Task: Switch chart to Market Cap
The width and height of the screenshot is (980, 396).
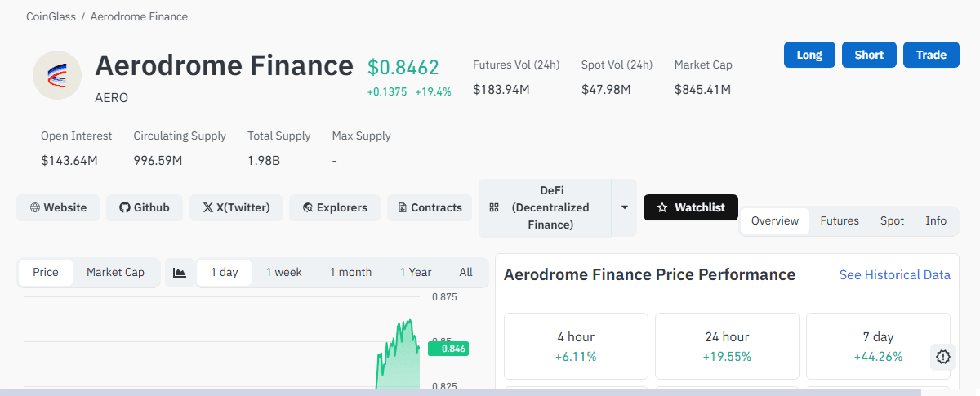Action: (x=115, y=272)
